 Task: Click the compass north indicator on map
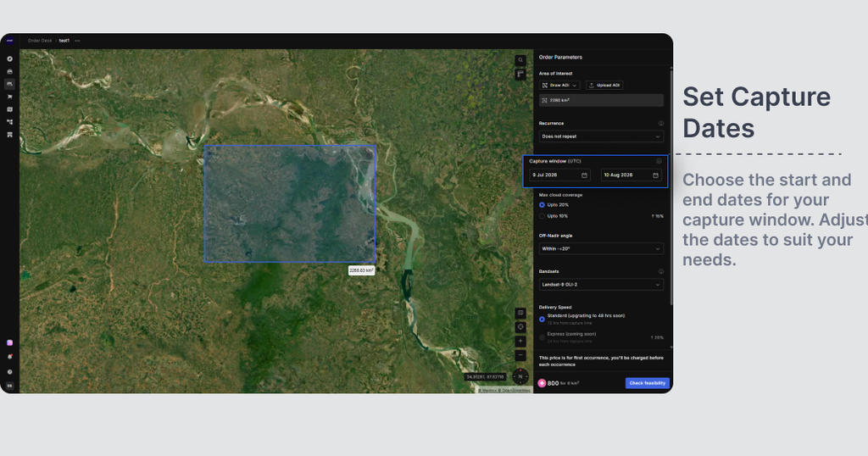(x=520, y=376)
